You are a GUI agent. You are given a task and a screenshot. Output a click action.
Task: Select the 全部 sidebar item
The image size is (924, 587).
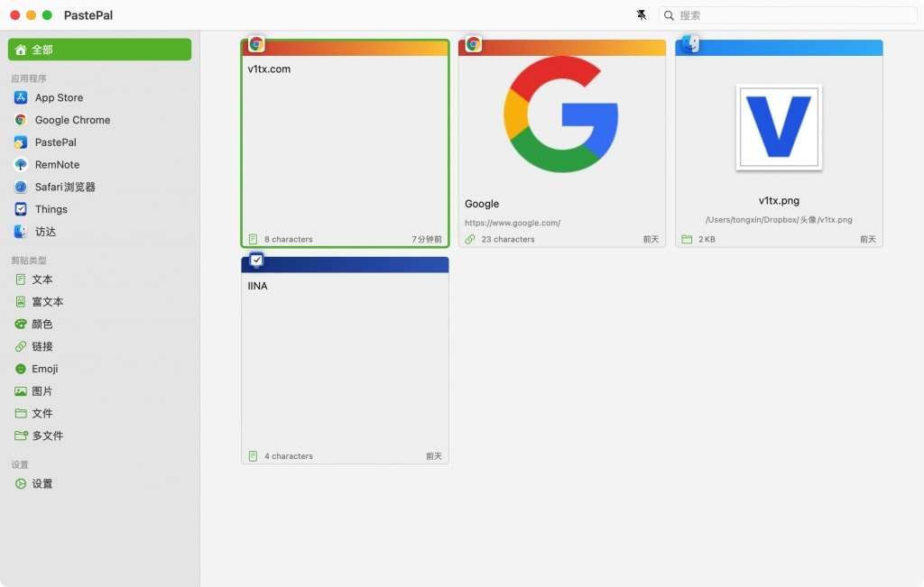point(99,50)
